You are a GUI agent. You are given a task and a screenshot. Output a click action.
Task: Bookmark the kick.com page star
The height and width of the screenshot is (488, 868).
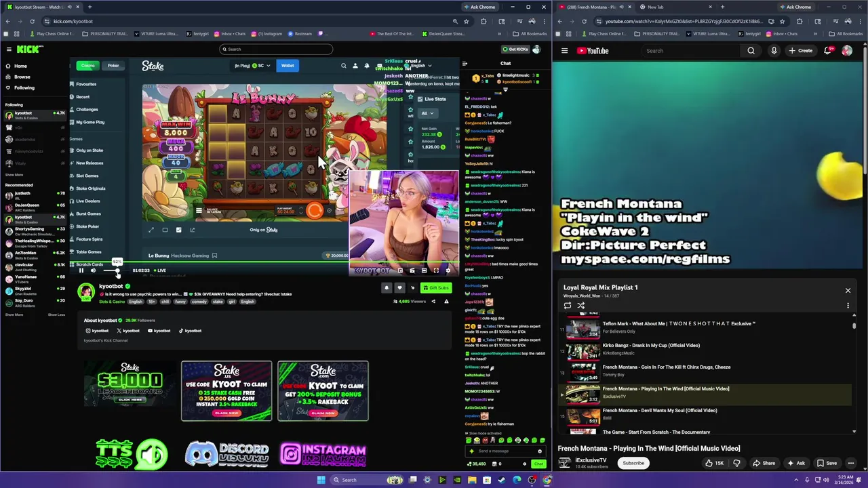pyautogui.click(x=468, y=21)
